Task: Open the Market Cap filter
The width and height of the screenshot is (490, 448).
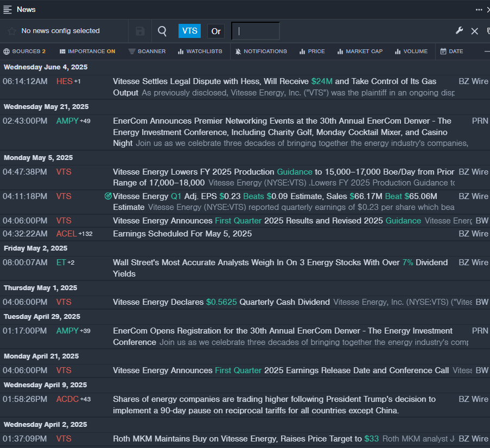Action: point(360,51)
